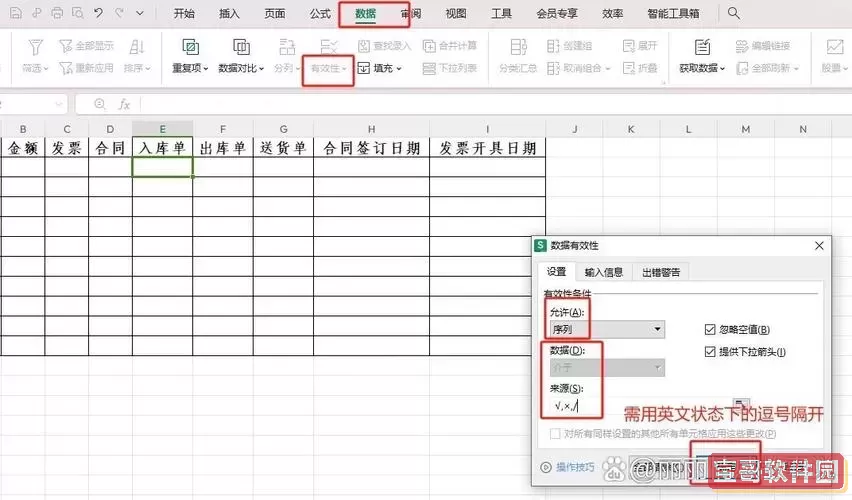Open the disabled 数据 dropdown showing 介于

(x=607, y=368)
